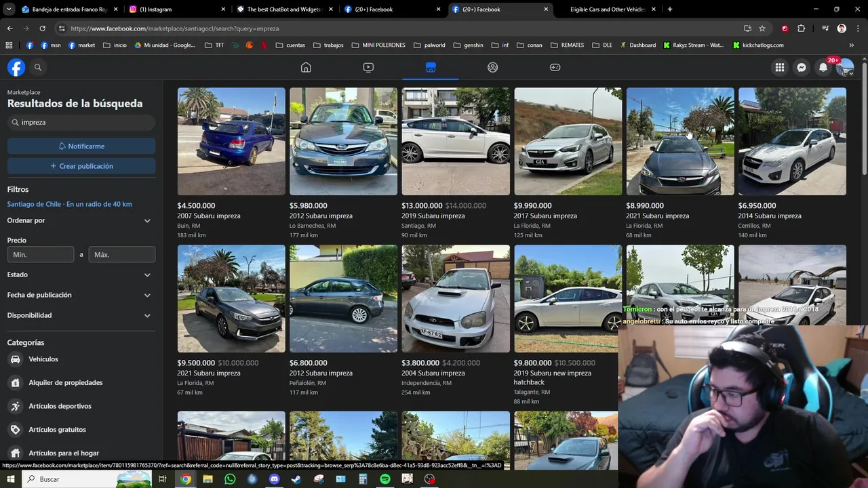Click the 2019 Subaru new impreza hatchback title
This screenshot has height=488, width=868.
(553, 378)
